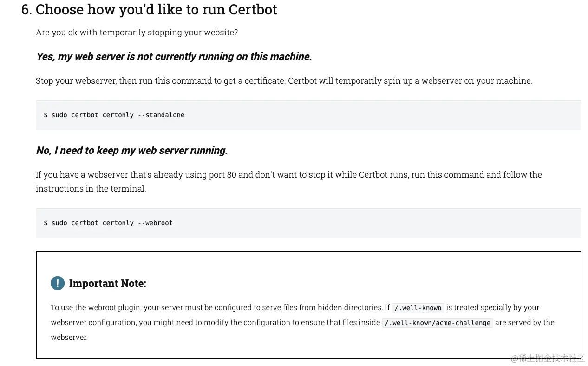Click the 'Important Note:' title
Viewport: 588px width, 366px height.
click(x=107, y=283)
